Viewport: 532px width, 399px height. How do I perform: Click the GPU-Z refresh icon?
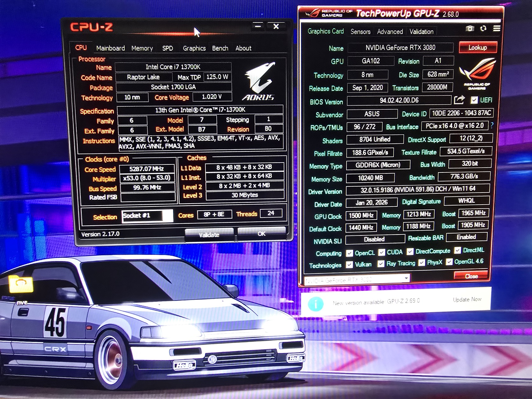coord(483,29)
